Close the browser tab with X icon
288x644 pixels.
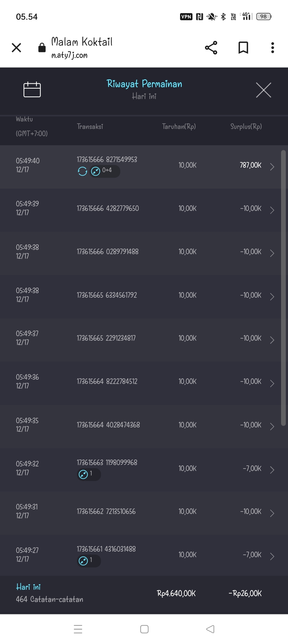pyautogui.click(x=17, y=48)
